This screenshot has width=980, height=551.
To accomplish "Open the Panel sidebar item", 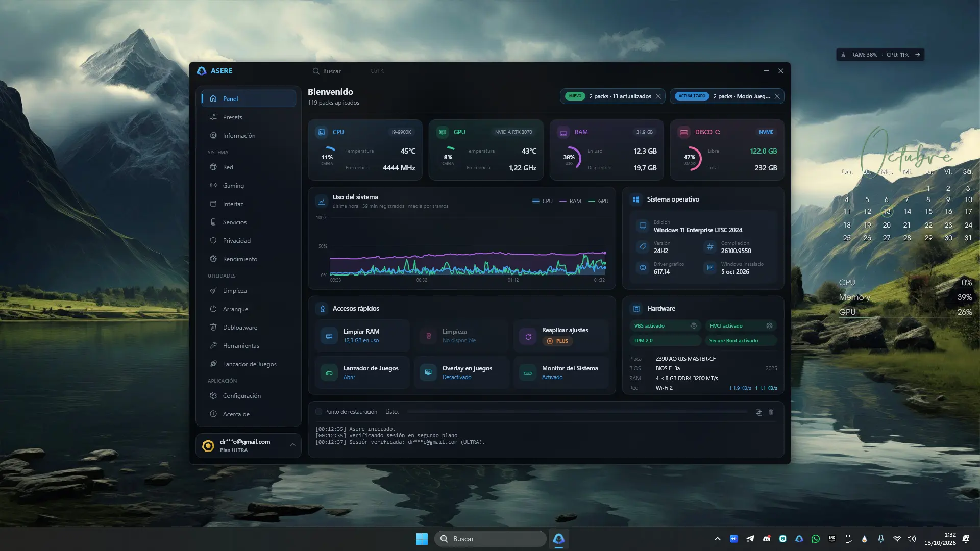I will (x=248, y=98).
